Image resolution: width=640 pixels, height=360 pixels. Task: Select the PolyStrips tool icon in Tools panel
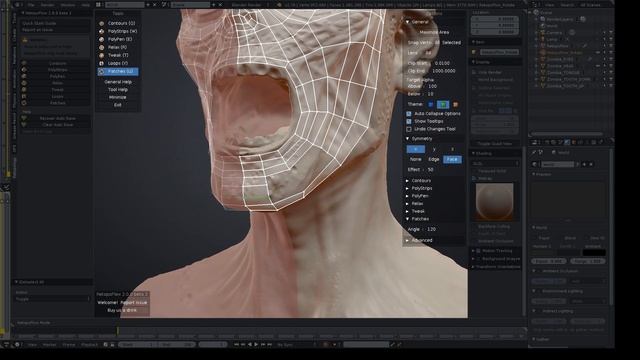click(x=102, y=31)
